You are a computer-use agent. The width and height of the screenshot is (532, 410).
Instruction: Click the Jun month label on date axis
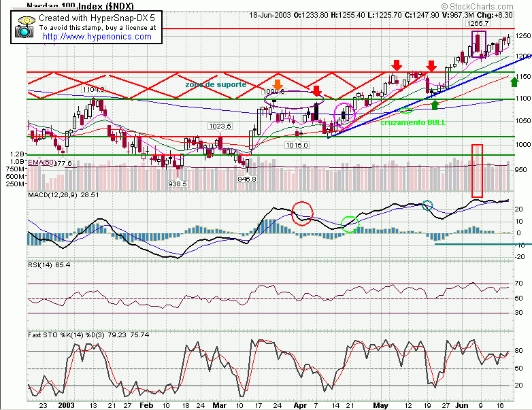pos(461,406)
